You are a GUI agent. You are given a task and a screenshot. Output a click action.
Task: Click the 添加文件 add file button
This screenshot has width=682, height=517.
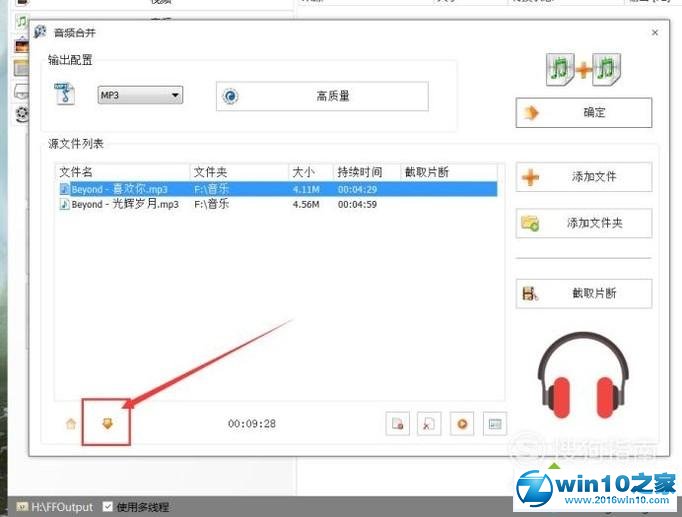[x=583, y=177]
